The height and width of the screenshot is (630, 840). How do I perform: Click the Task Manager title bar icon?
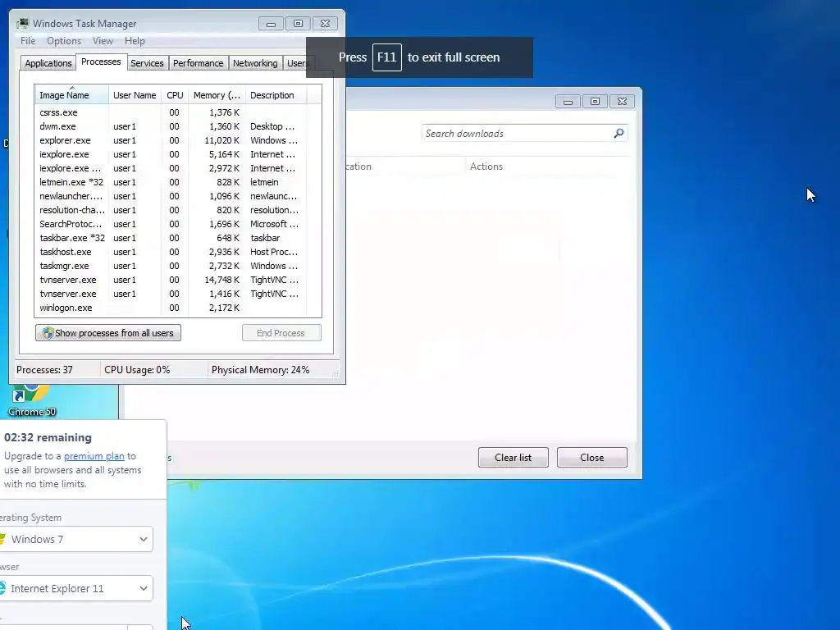(x=22, y=24)
